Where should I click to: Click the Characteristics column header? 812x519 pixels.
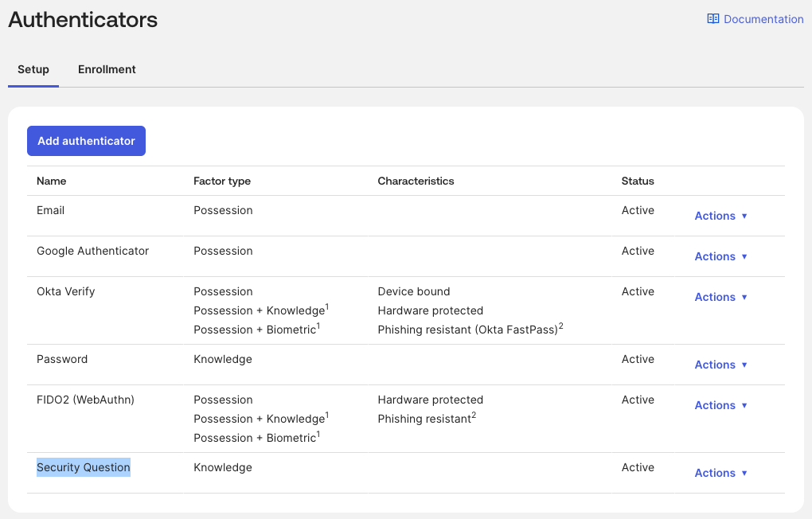[416, 181]
